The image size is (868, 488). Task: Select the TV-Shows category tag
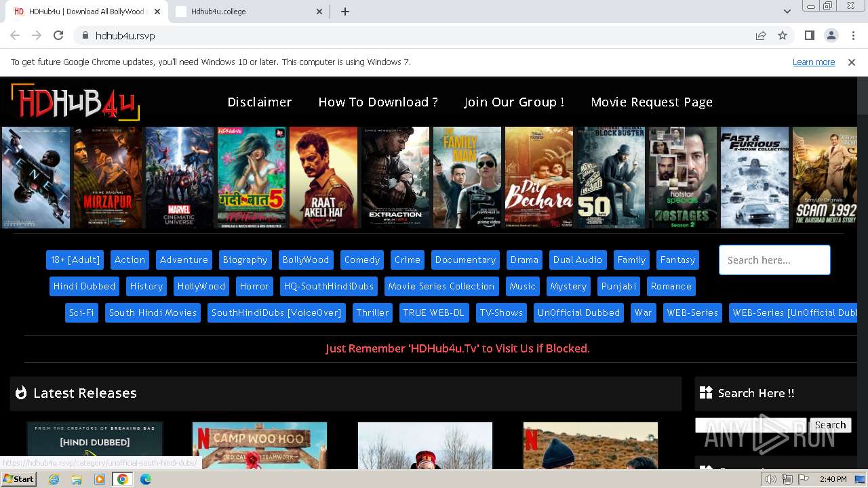coord(501,312)
